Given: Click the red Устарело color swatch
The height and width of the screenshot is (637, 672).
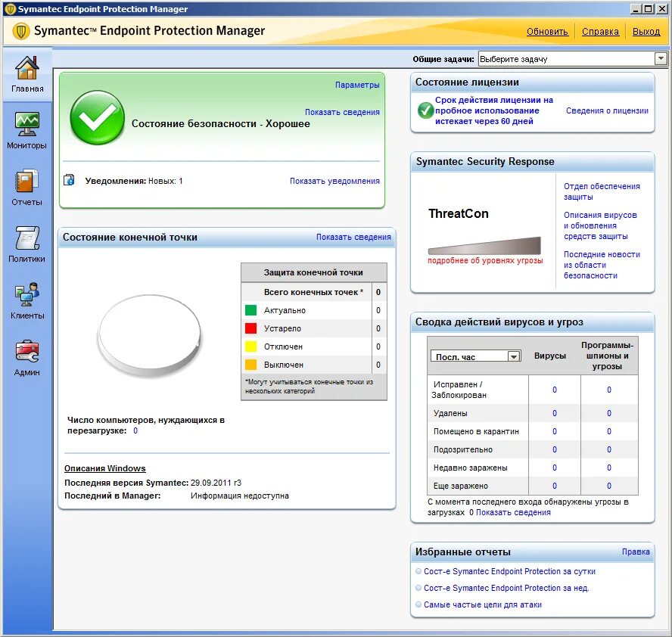Looking at the screenshot, I should point(250,328).
